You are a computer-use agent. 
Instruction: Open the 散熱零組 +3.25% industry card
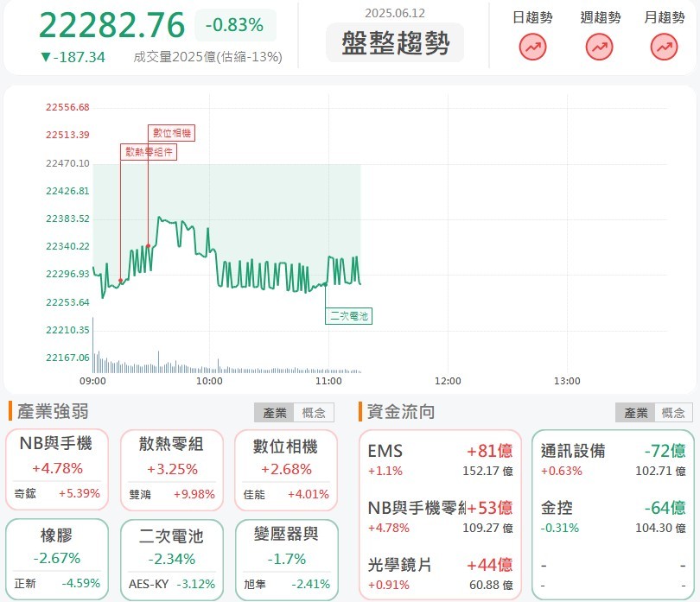click(172, 470)
